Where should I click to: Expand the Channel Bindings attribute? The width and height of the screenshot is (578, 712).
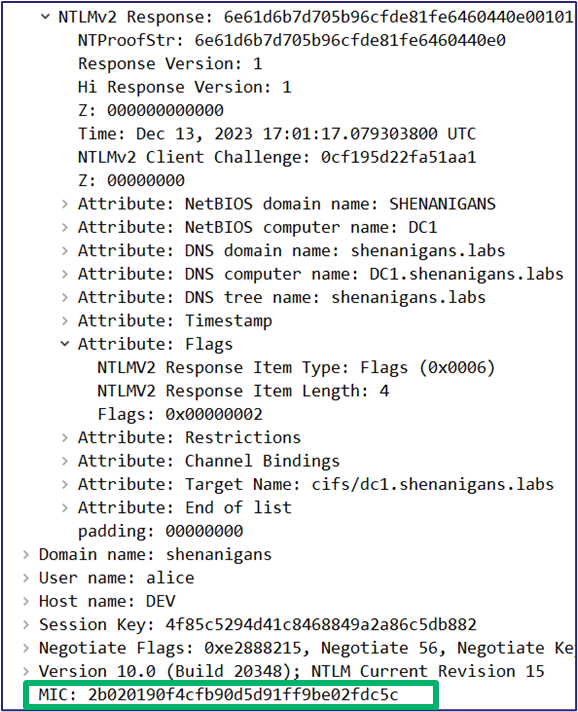(x=65, y=461)
